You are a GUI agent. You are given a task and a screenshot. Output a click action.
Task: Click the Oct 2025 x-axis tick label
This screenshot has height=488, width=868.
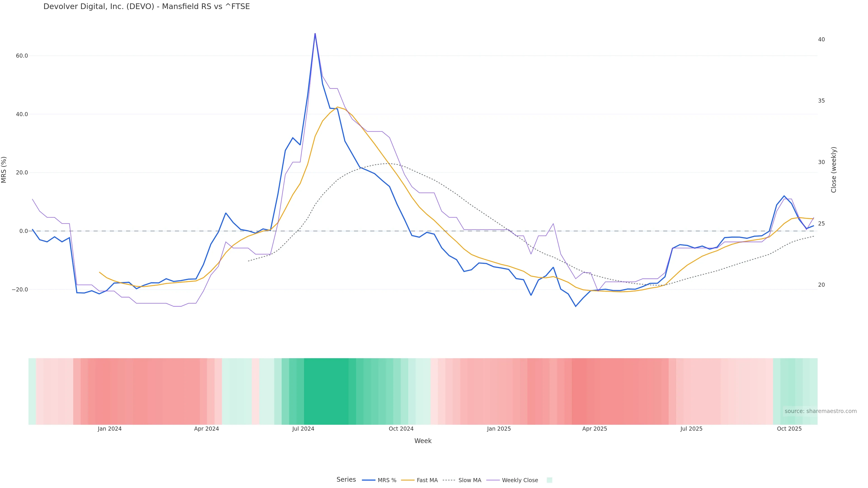click(789, 429)
